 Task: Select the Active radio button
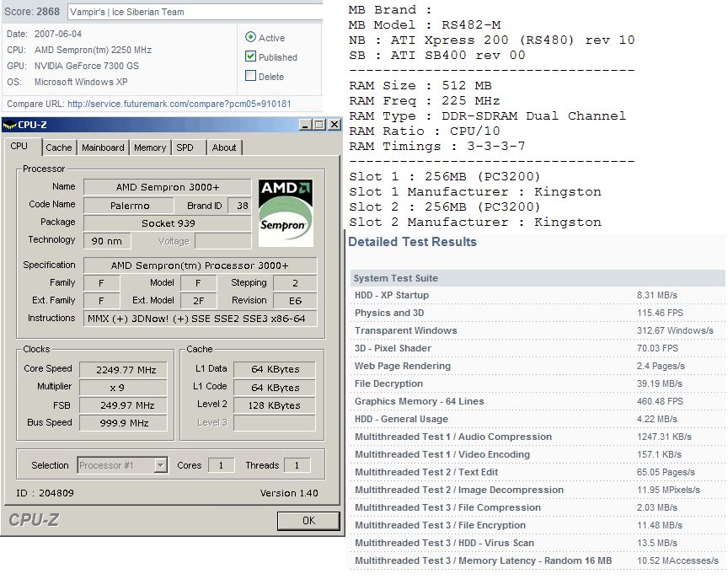pyautogui.click(x=251, y=37)
